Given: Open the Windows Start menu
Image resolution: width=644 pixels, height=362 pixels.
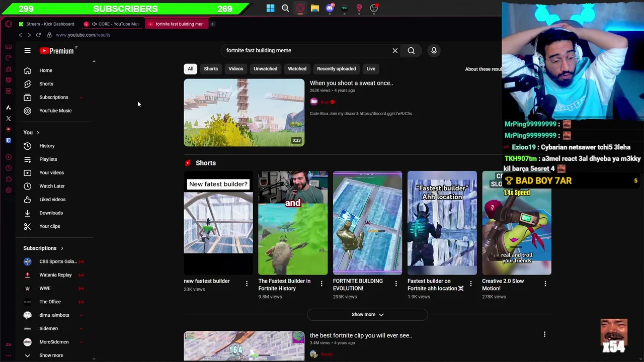Looking at the screenshot, I should pos(271,8).
